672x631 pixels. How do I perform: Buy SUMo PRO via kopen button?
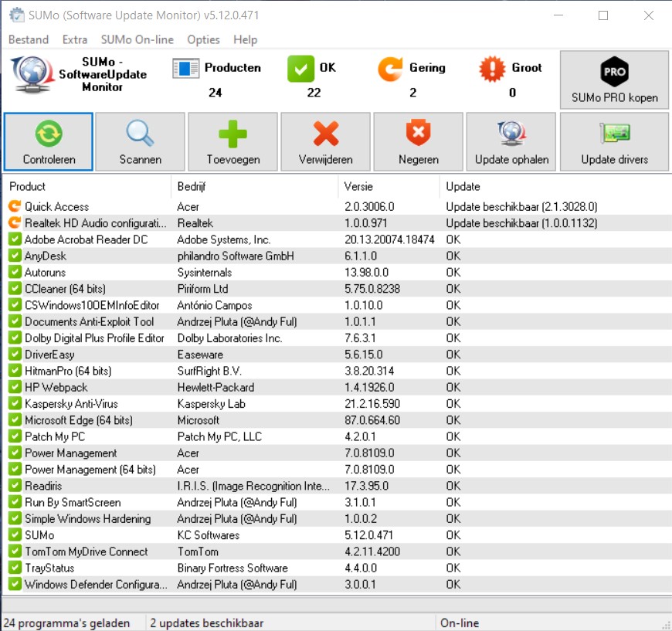click(x=614, y=80)
